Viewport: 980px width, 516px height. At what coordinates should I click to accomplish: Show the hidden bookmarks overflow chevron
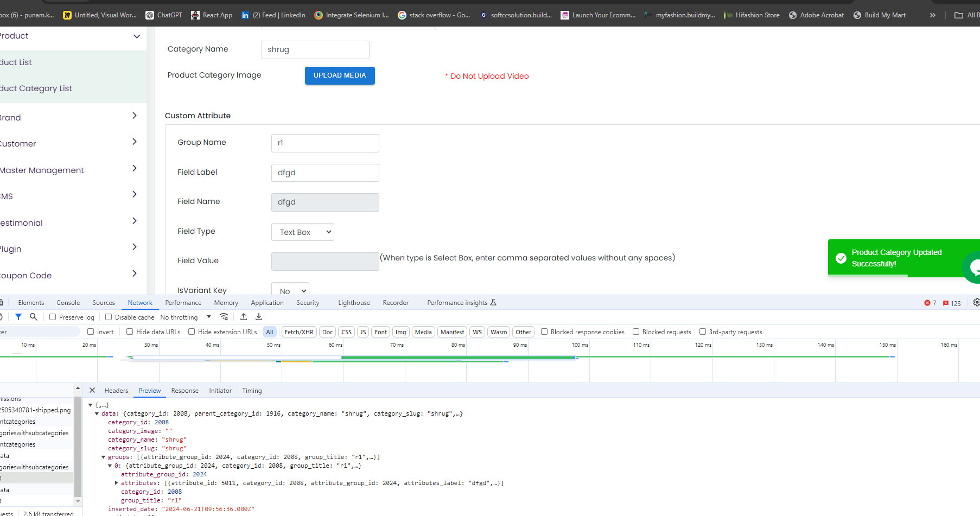(932, 15)
